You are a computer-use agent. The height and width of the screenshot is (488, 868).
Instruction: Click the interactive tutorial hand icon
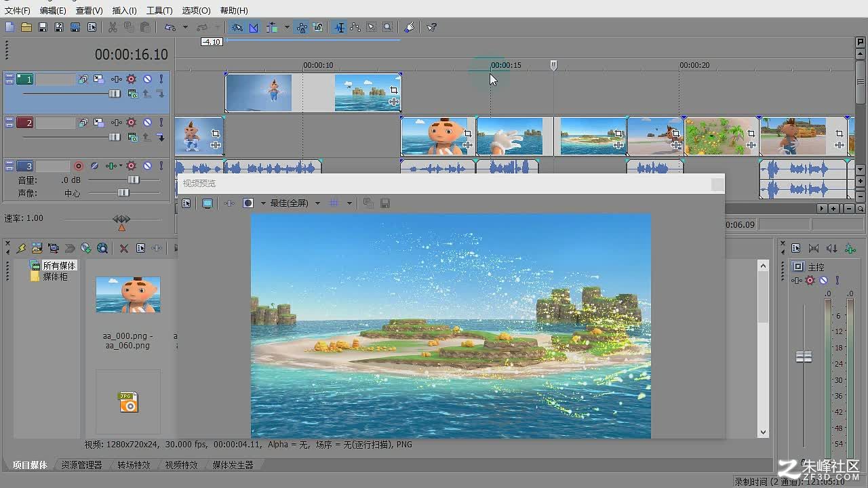pyautogui.click(x=409, y=27)
